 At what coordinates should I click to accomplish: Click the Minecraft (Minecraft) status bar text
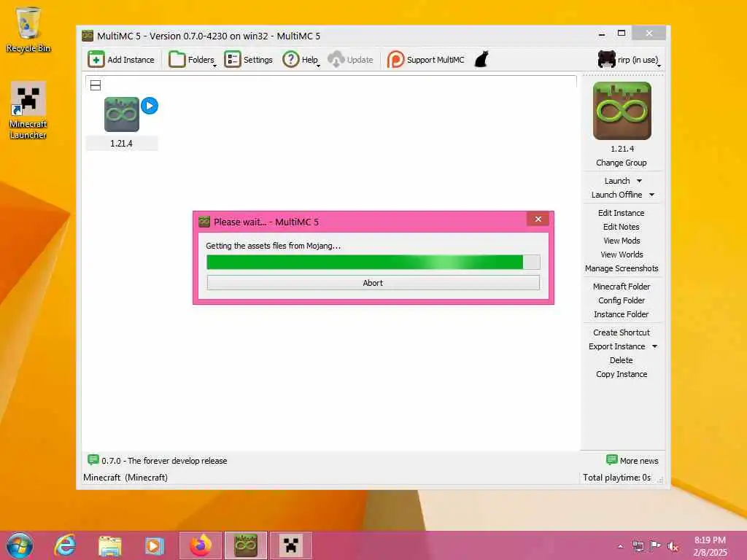tap(125, 477)
